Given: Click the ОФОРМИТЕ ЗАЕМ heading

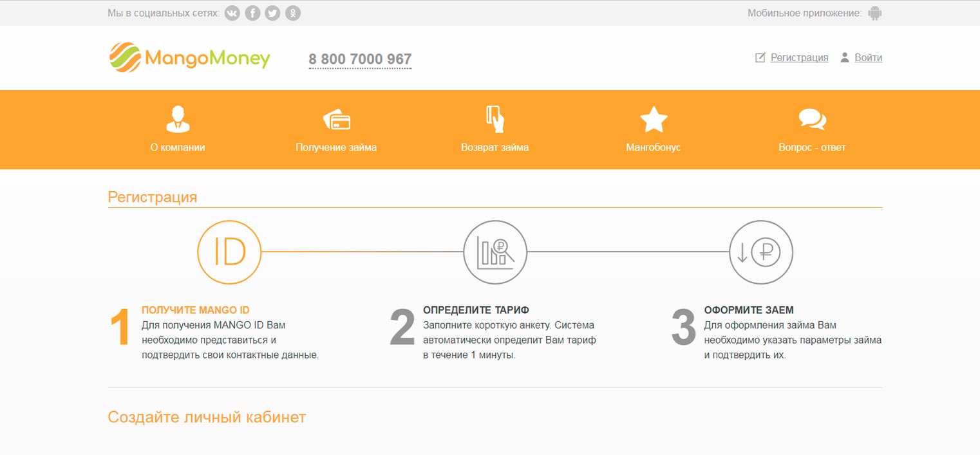Looking at the screenshot, I should pos(749,310).
